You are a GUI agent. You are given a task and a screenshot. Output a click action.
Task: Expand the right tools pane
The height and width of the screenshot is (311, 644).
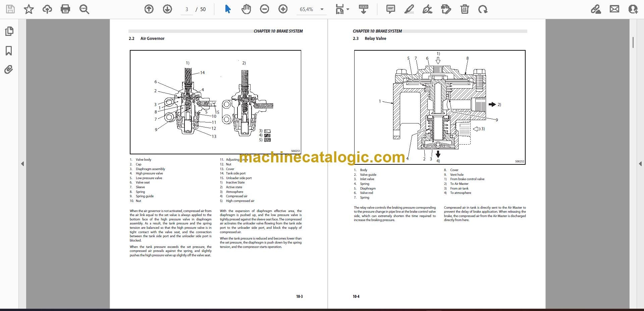pos(640,164)
